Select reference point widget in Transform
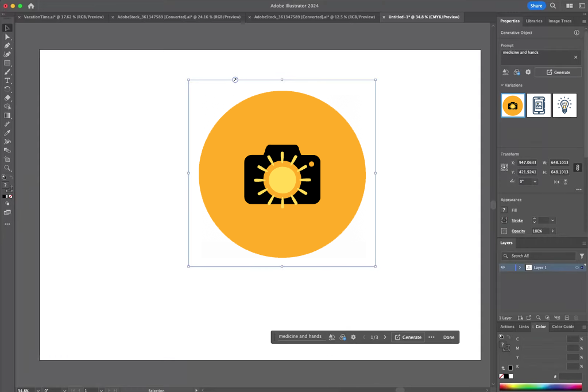This screenshot has width=588, height=392. (504, 168)
